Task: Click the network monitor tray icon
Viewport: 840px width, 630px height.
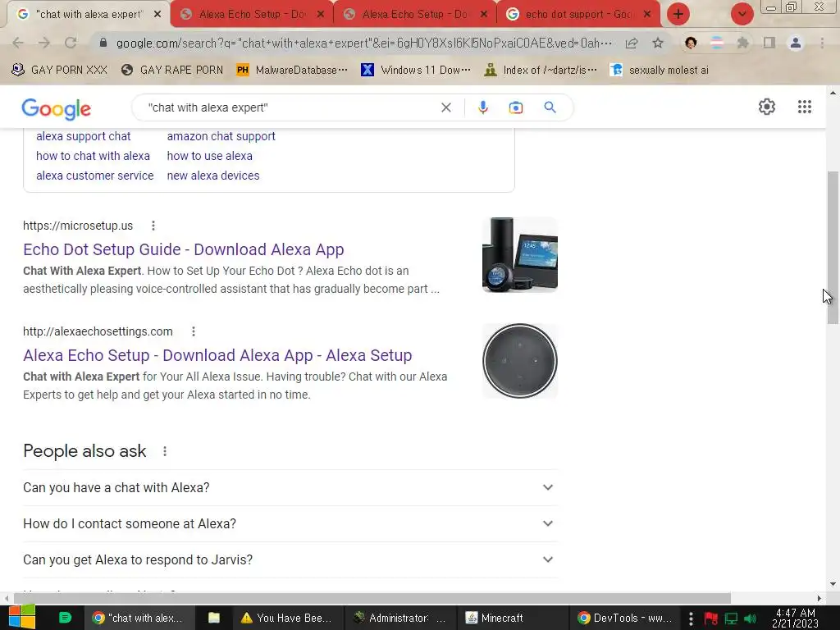Action: 731,619
